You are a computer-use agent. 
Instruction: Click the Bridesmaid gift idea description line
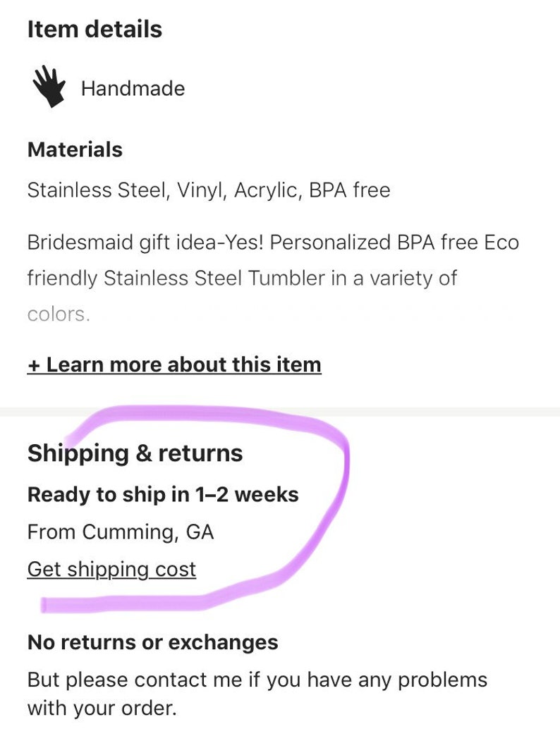[273, 243]
